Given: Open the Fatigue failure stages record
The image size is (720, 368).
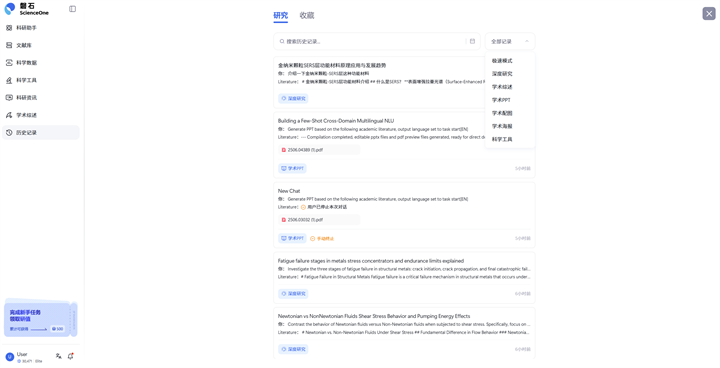Looking at the screenshot, I should click(x=371, y=261).
